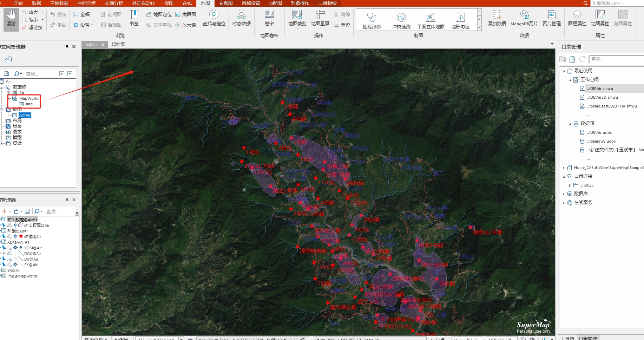Expand the 数据库 node in catalog
The width and height of the screenshot is (644, 340).
(x=564, y=194)
